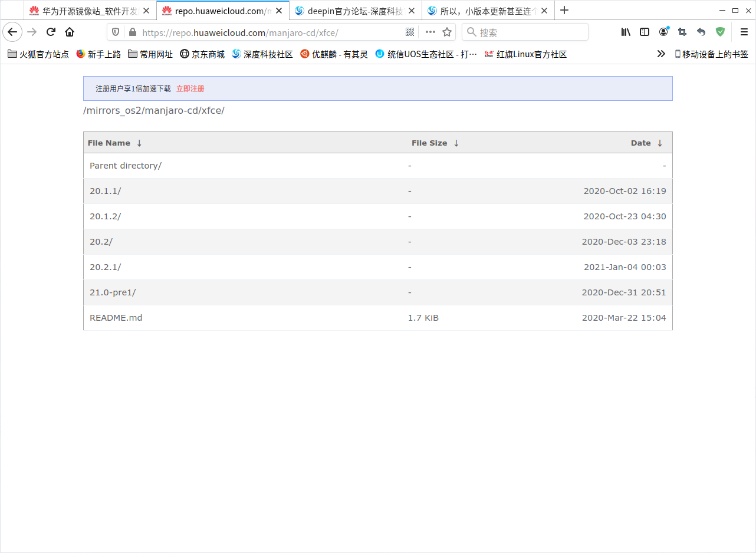Viewport: 756px width, 553px height.
Task: Click the green shield extension icon
Action: pos(720,32)
